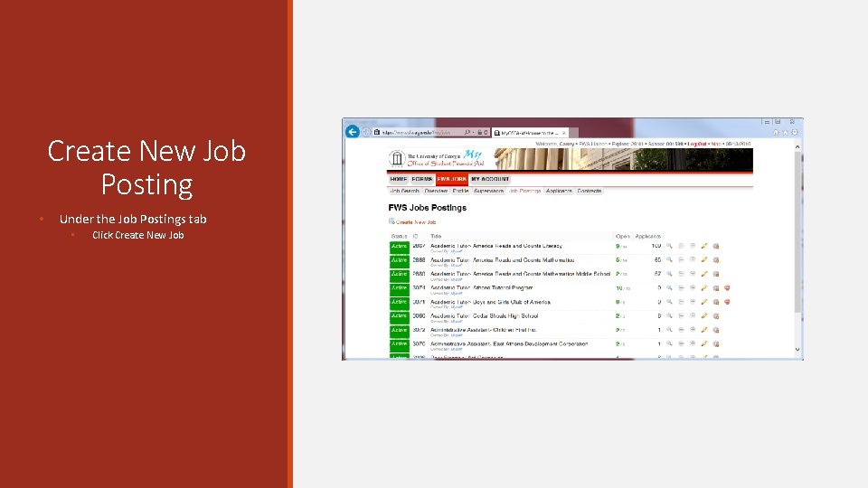Click the page scrollbar down arrow
This screenshot has height=488, width=868.
[x=797, y=349]
